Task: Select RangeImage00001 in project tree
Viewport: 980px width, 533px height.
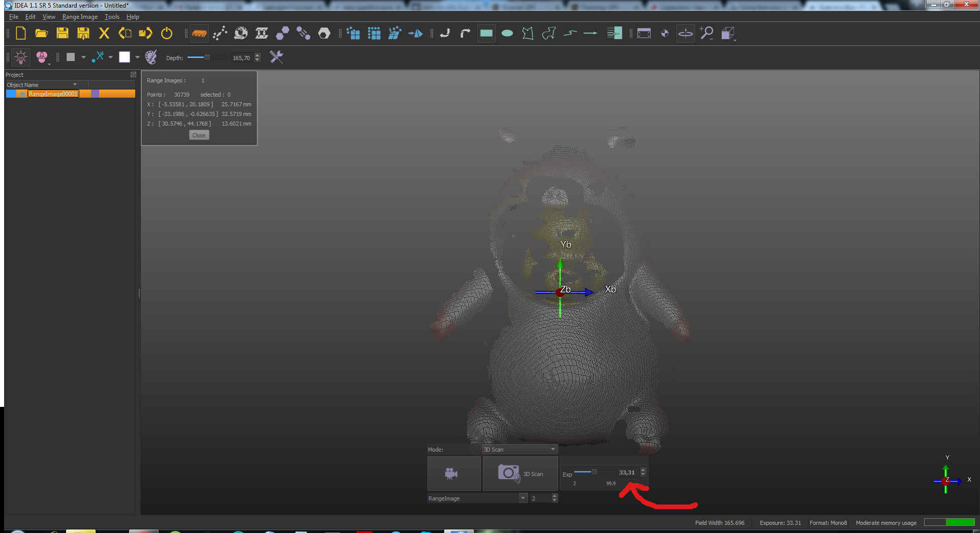Action: point(53,94)
